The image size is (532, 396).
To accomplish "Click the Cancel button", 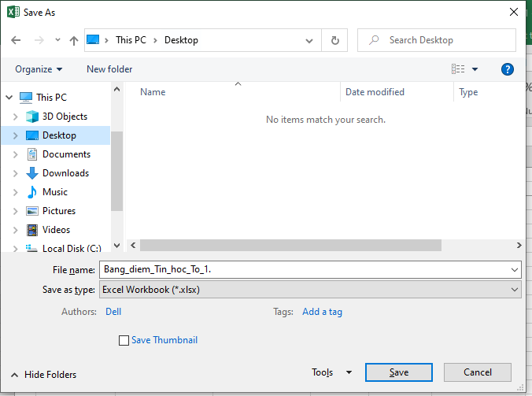I will click(477, 372).
